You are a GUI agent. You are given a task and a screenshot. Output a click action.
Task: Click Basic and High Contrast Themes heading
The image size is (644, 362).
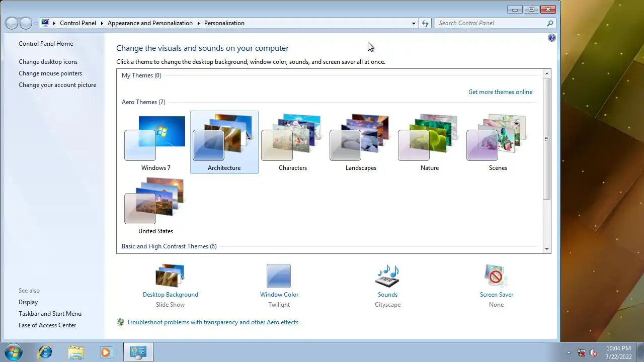click(169, 246)
